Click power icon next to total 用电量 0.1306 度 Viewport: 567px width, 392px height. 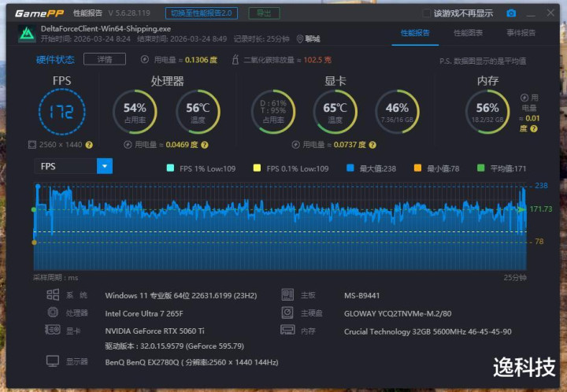(145, 60)
